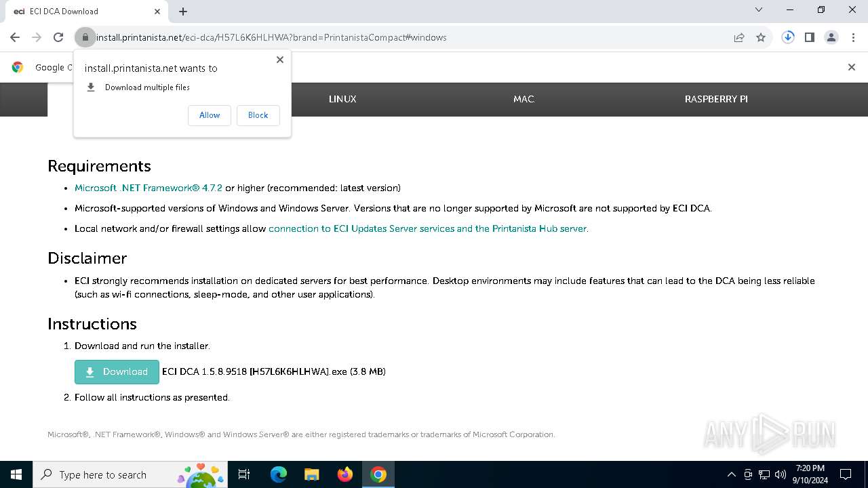The image size is (868, 488).
Task: Open Task View on taskbar
Action: point(244,474)
